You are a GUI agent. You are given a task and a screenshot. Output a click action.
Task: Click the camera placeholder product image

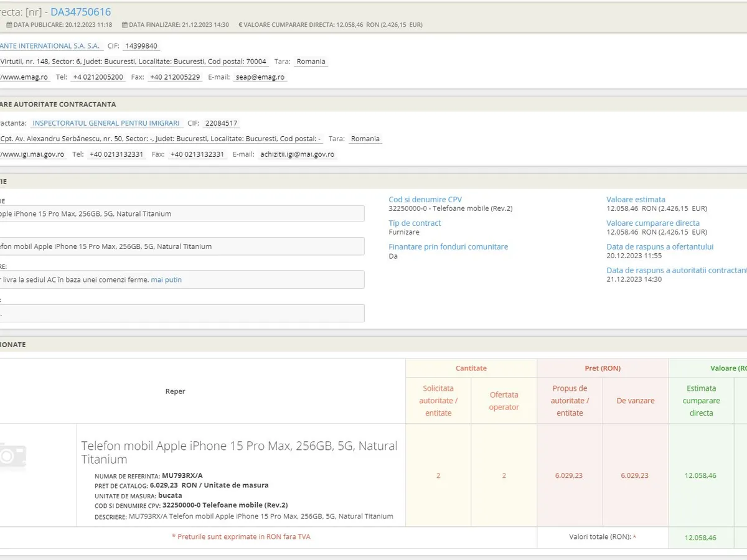click(x=12, y=455)
